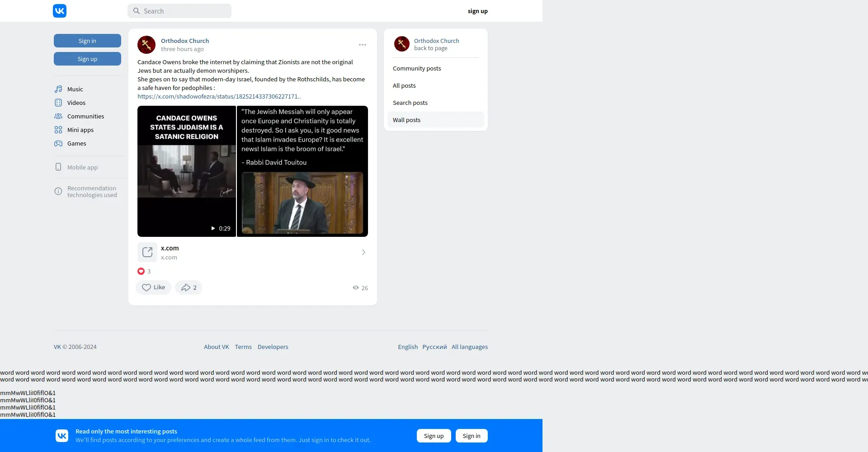Click the Communities label in left sidebar
Image resolution: width=868 pixels, height=452 pixels.
[86, 116]
